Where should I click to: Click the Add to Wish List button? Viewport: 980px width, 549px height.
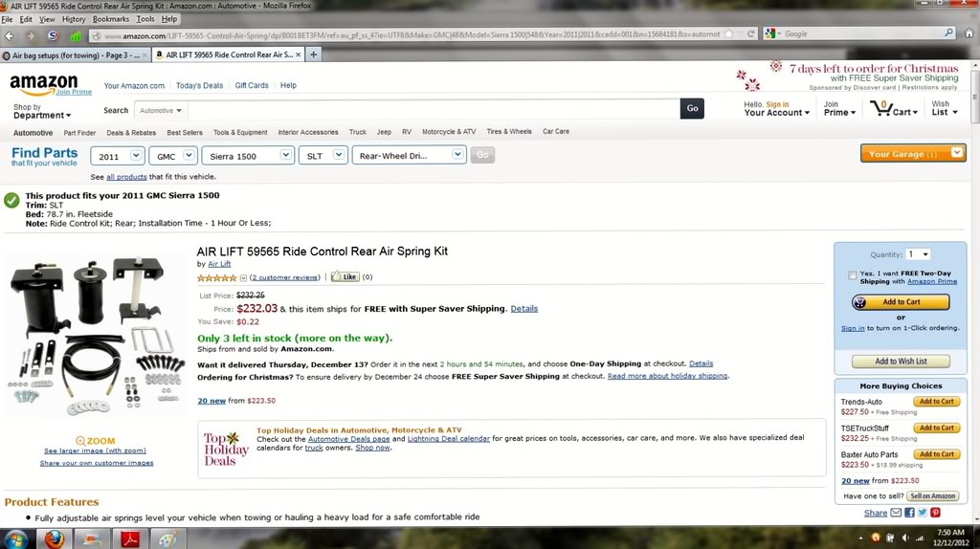click(x=901, y=361)
